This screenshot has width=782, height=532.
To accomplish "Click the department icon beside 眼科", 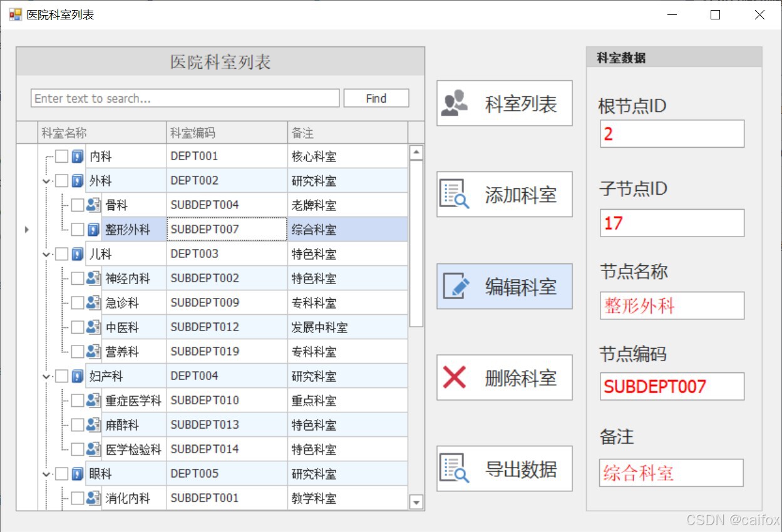I will (77, 474).
